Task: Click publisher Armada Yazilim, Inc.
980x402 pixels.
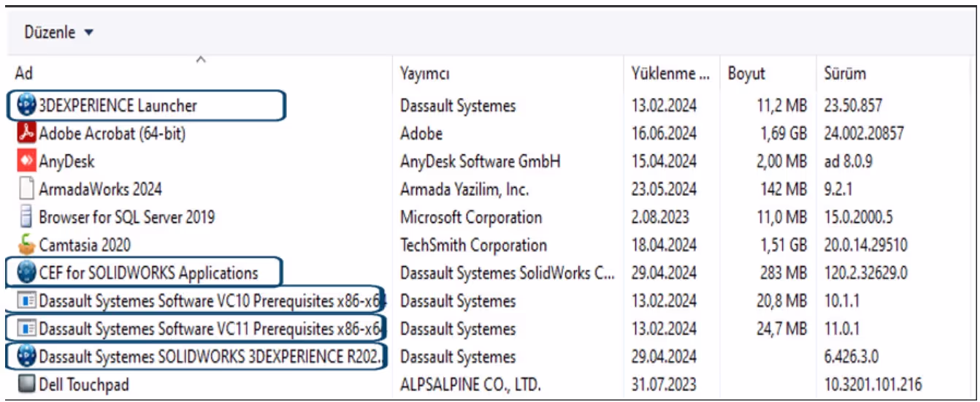Action: tap(464, 189)
